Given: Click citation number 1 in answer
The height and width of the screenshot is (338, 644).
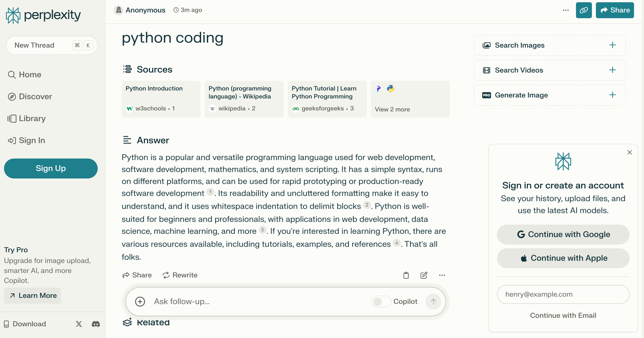Looking at the screenshot, I should (x=210, y=192).
